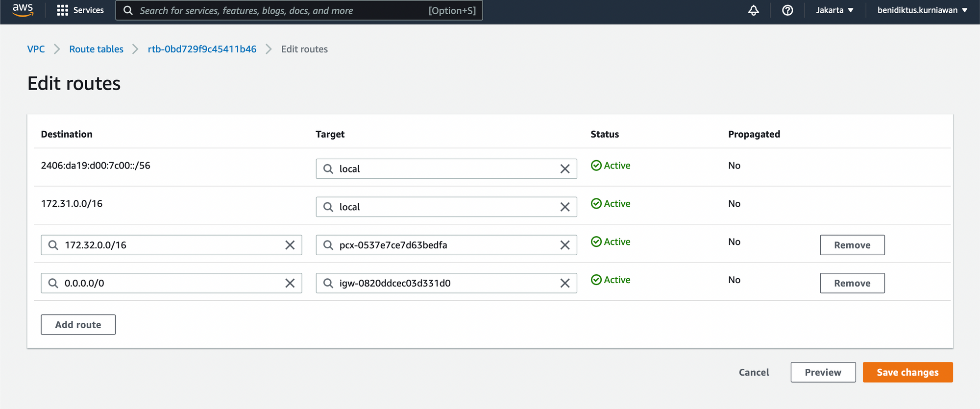Remove the 0.0.0.0/0 internet gateway route
Viewport: 980px width, 409px height.
(852, 283)
